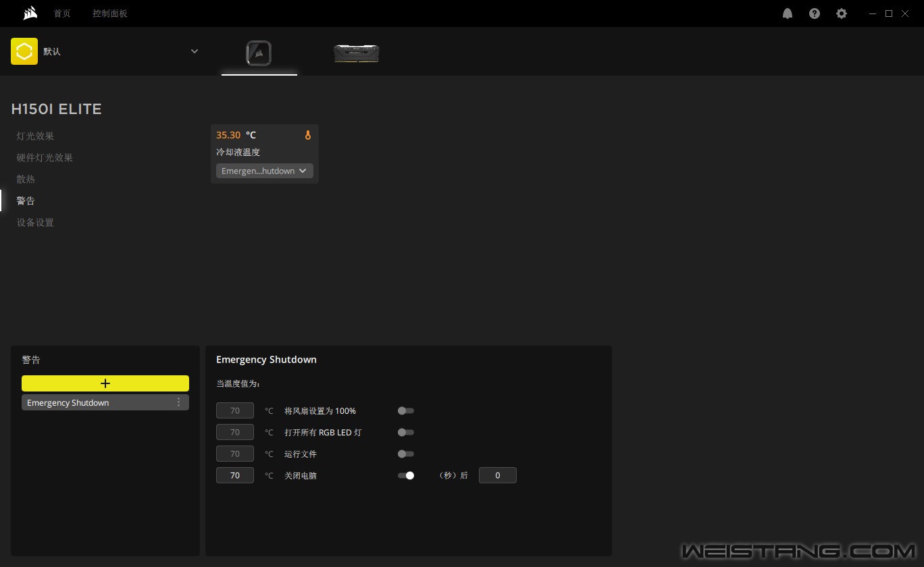Open 硬件灯光效果 hardware lighting section
Viewport: 924px width, 567px height.
coord(45,157)
